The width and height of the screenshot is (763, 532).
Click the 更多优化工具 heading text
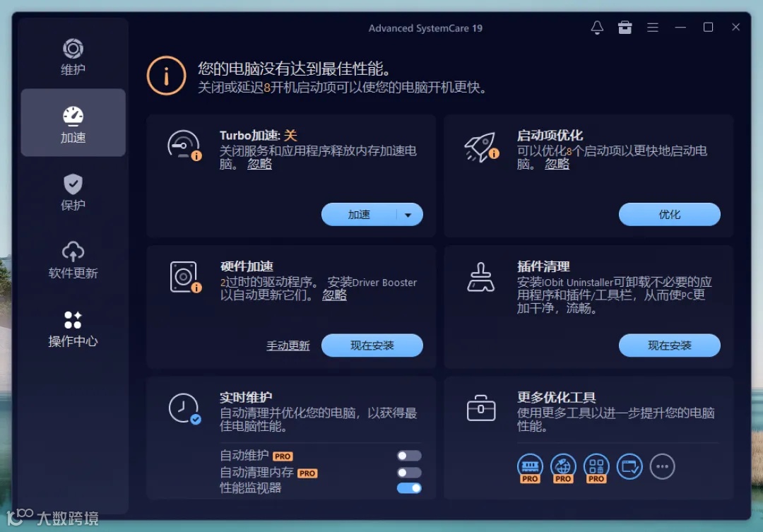(556, 398)
